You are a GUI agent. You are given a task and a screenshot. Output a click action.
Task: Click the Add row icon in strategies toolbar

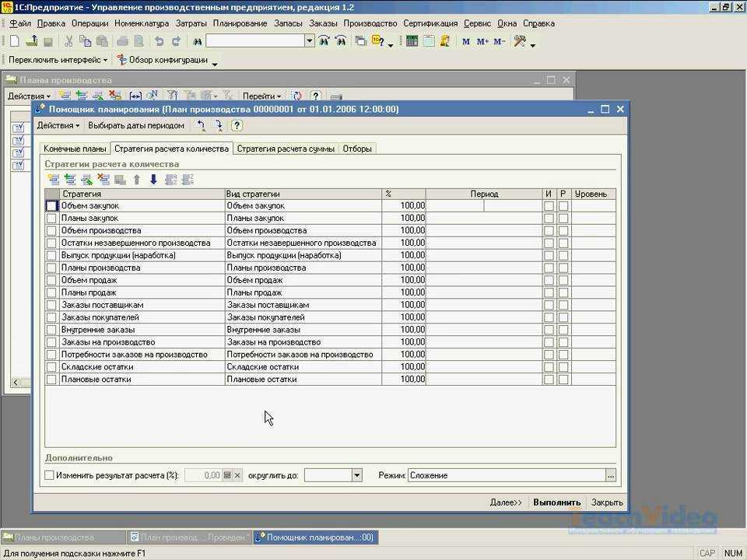click(54, 180)
